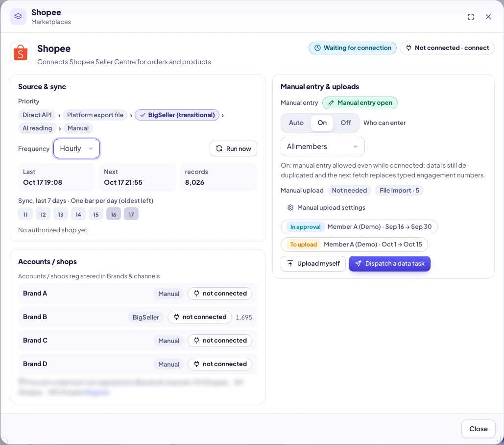This screenshot has width=504, height=445.
Task: Click the paper plane icon in Dispatch a data task
Action: (358, 264)
